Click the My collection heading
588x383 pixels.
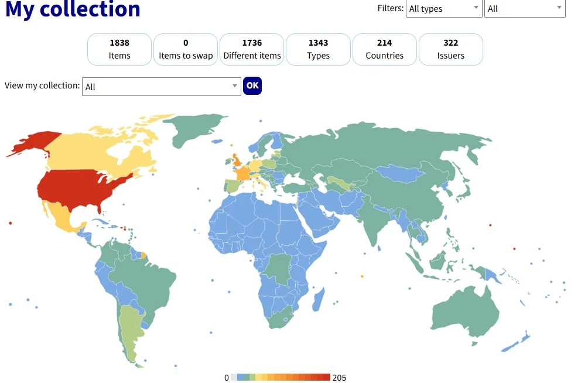pyautogui.click(x=73, y=9)
